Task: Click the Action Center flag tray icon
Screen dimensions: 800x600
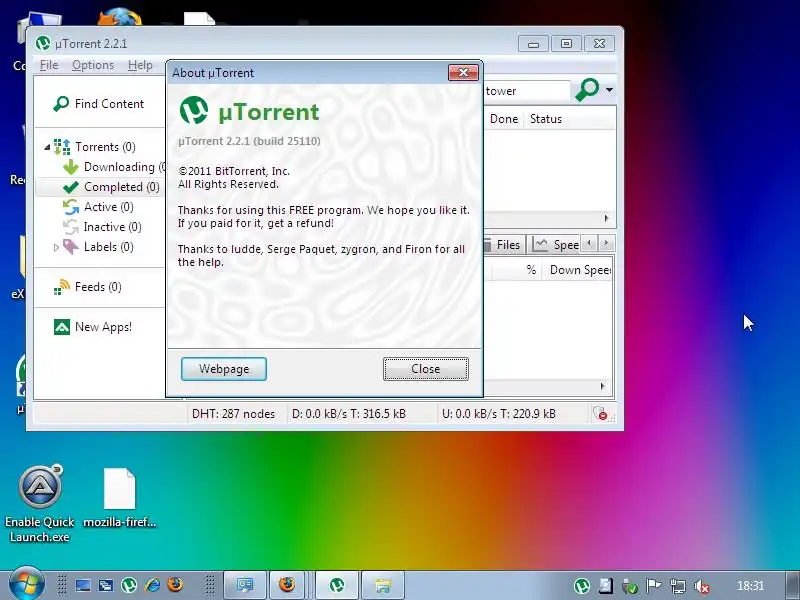Action: [x=654, y=586]
